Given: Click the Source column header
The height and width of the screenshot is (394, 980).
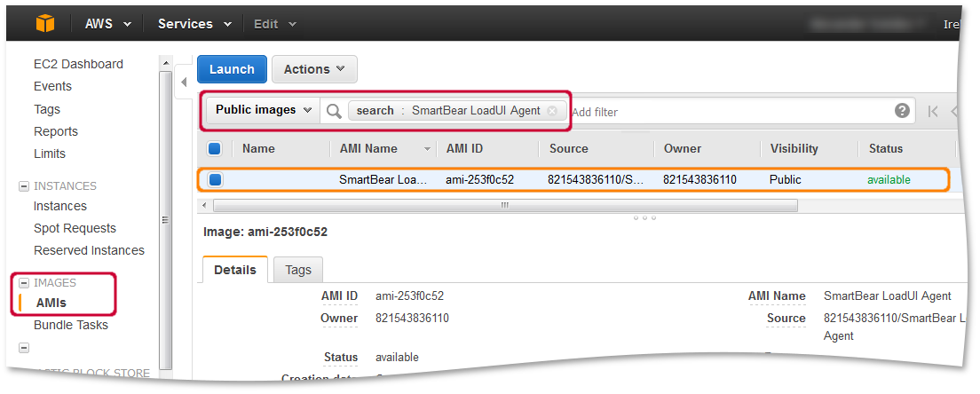Looking at the screenshot, I should pyautogui.click(x=569, y=148).
